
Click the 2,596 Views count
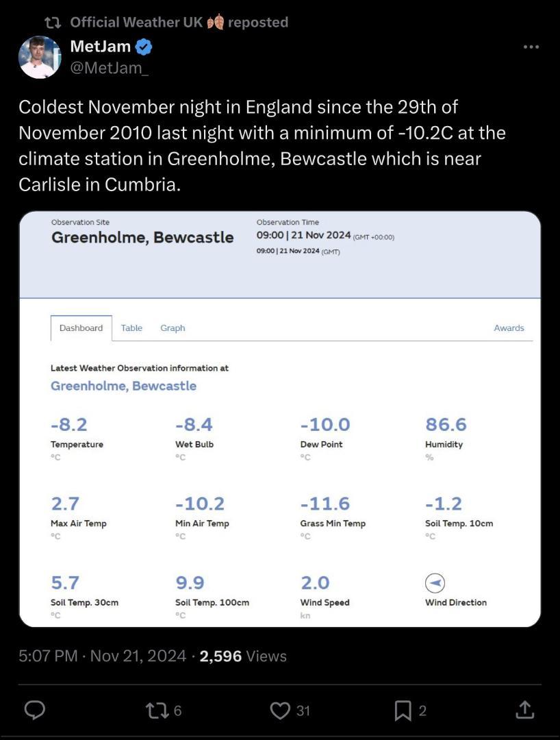(x=243, y=656)
